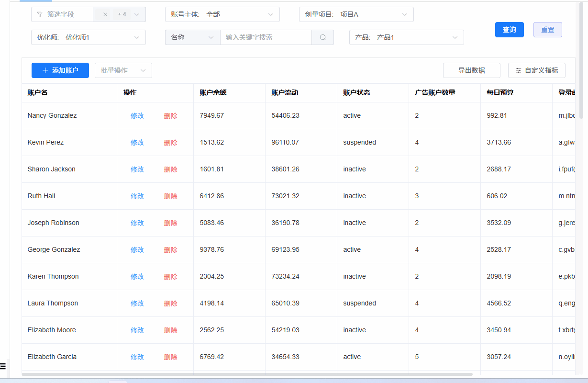The width and height of the screenshot is (588, 383).
Task: Click 修改 for Nancy Gonzalez
Action: (137, 115)
